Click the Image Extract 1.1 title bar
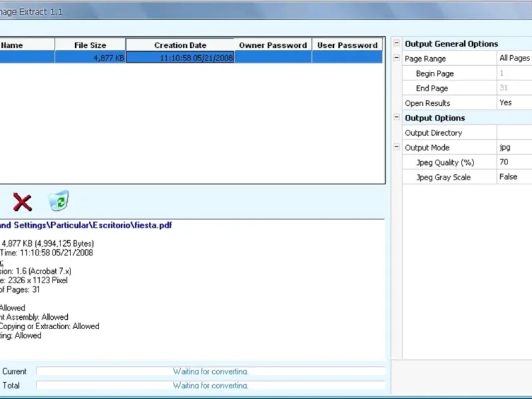Screen dimensions: 532x399 (x=266, y=11)
